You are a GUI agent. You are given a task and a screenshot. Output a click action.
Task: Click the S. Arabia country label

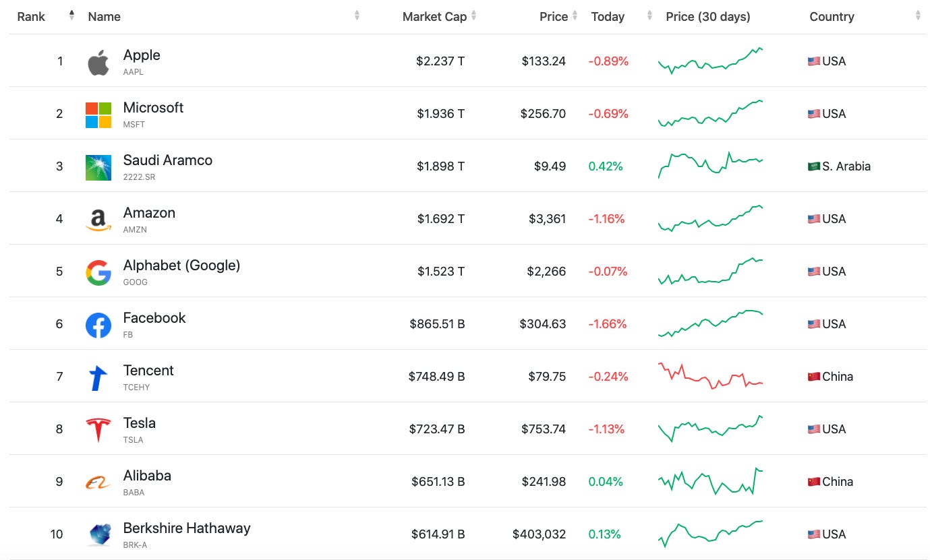tap(846, 166)
